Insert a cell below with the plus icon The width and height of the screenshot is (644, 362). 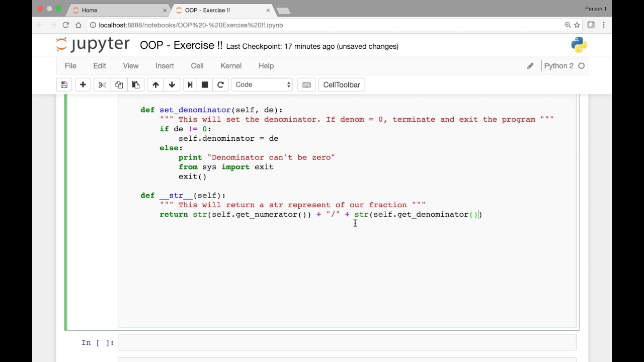pyautogui.click(x=83, y=84)
